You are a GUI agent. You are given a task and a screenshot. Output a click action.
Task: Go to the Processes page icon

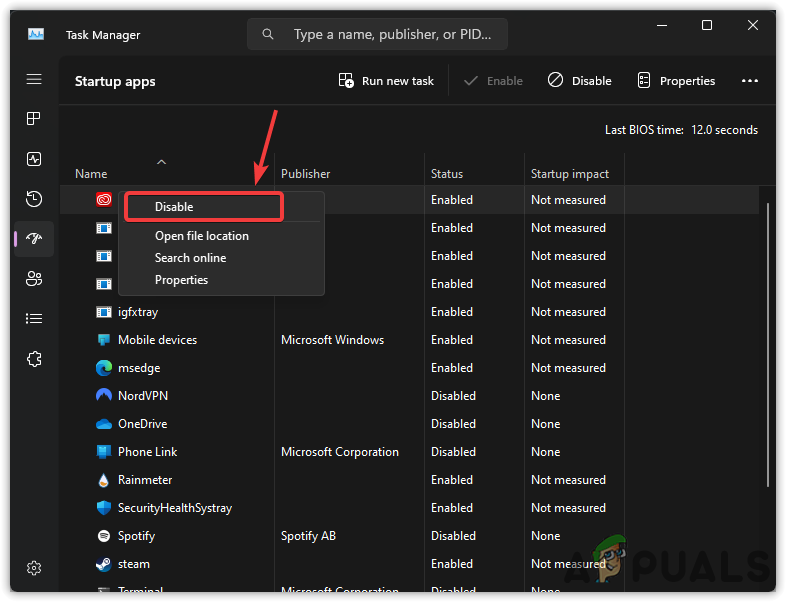coord(34,119)
